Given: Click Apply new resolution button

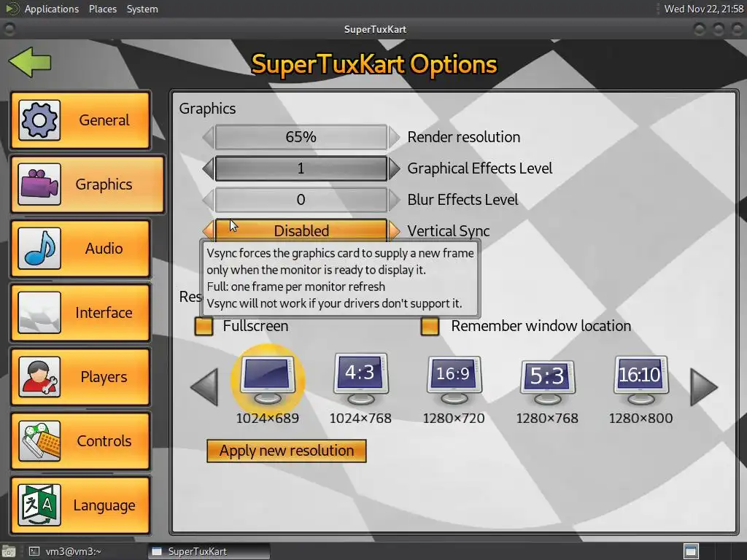Looking at the screenshot, I should 286,451.
